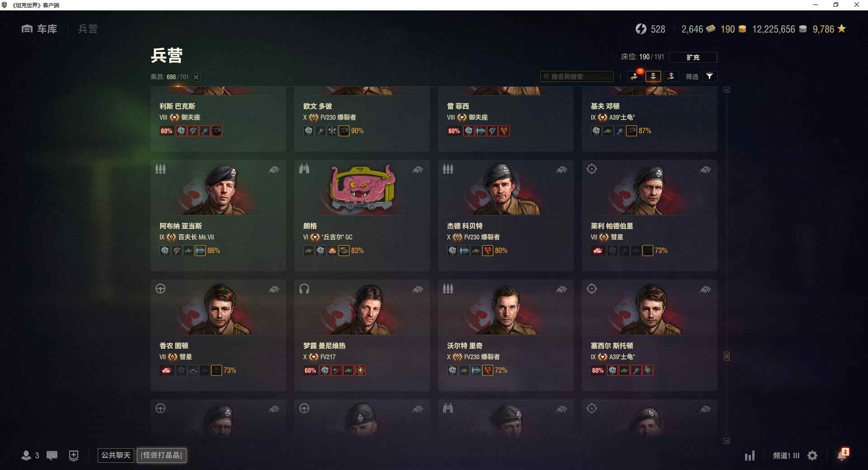Click the server statistics bars icon
This screenshot has height=470, width=868.
pos(750,456)
